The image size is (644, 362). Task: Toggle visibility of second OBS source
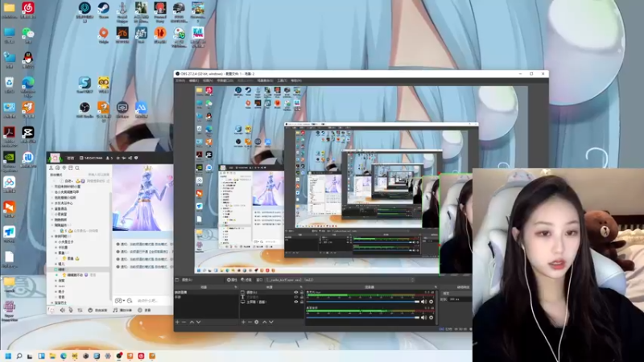pos(295,297)
